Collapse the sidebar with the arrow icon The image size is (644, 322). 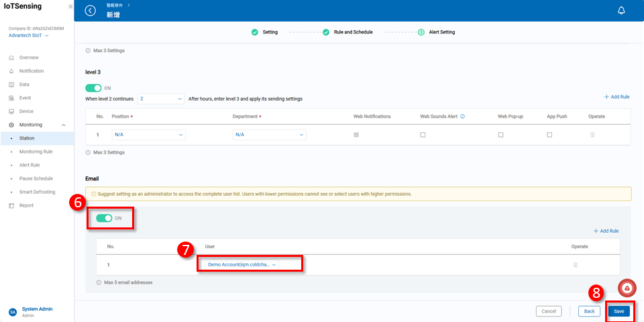click(x=70, y=6)
